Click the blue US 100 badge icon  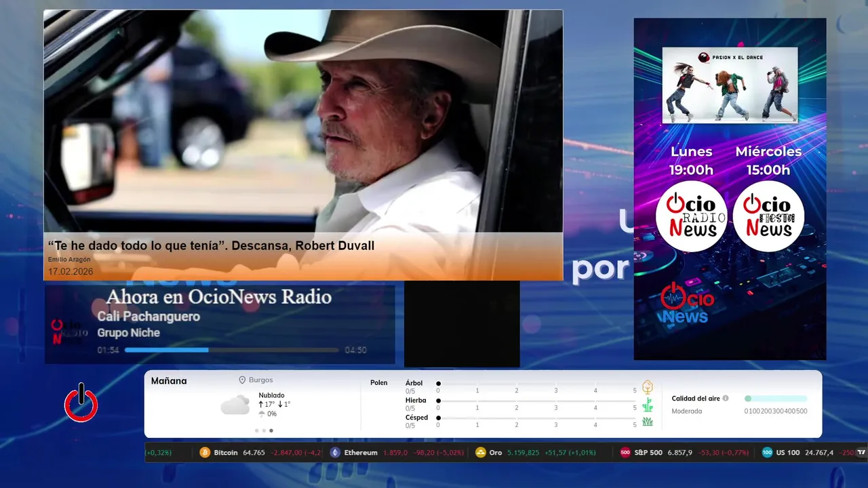767,453
